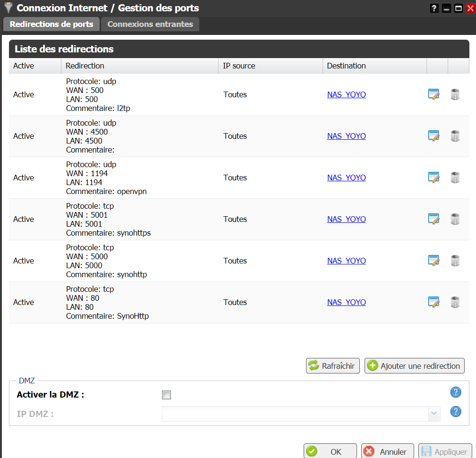The width and height of the screenshot is (476, 458).
Task: Delete the synohttp 5000 redirection
Action: pos(455,261)
